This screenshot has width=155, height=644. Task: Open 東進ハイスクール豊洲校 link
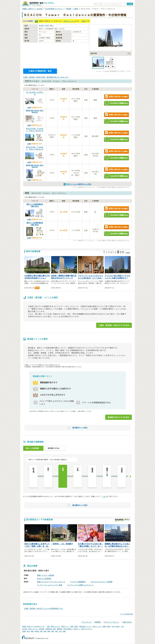pos(46,575)
